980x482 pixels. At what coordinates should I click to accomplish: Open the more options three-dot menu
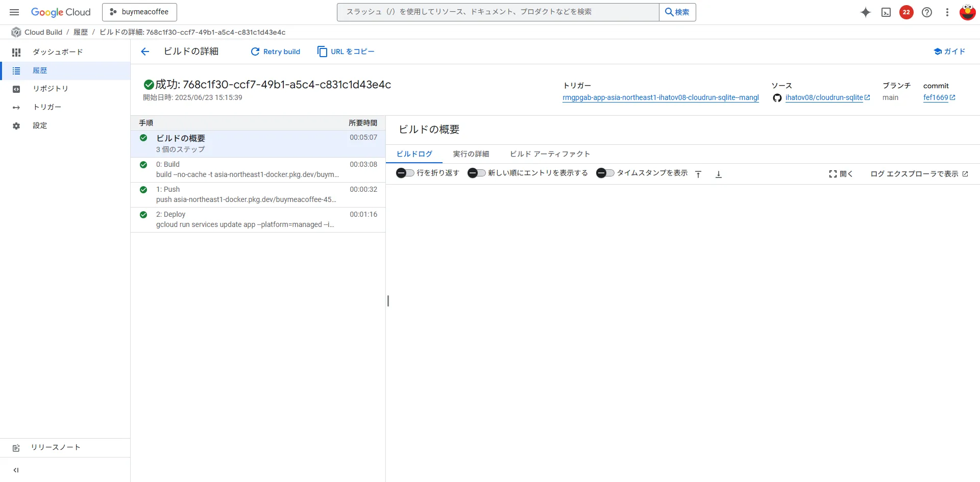pyautogui.click(x=947, y=12)
